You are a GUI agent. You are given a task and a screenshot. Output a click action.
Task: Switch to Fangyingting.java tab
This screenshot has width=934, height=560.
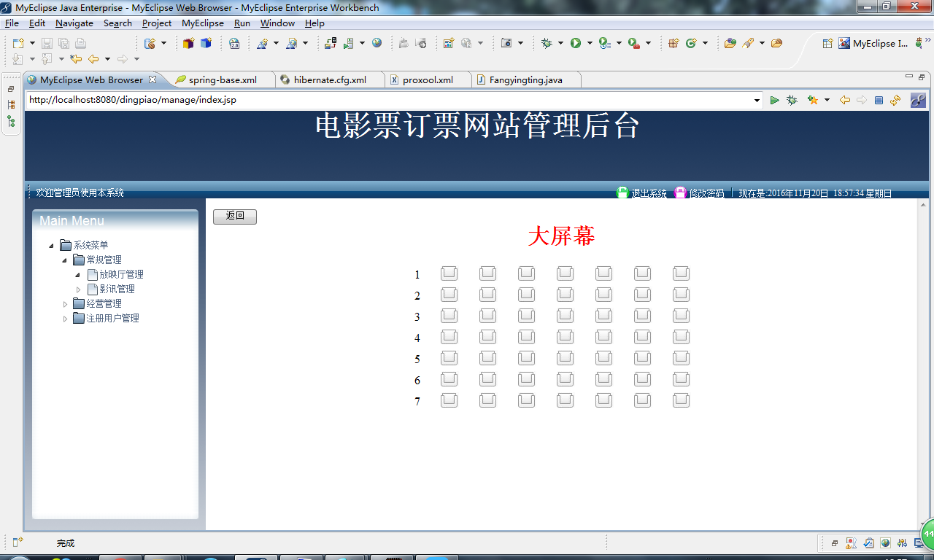click(525, 79)
